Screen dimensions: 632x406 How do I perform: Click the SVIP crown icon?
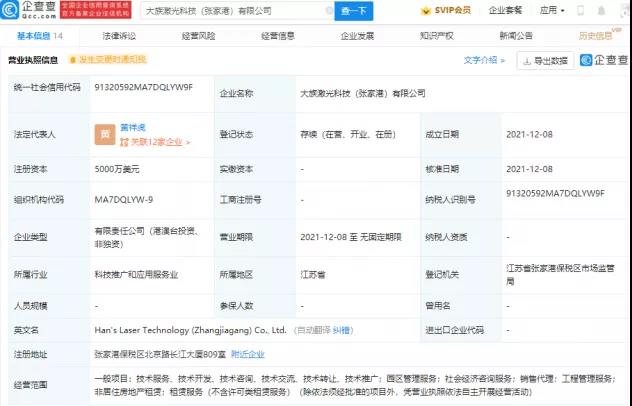click(426, 11)
